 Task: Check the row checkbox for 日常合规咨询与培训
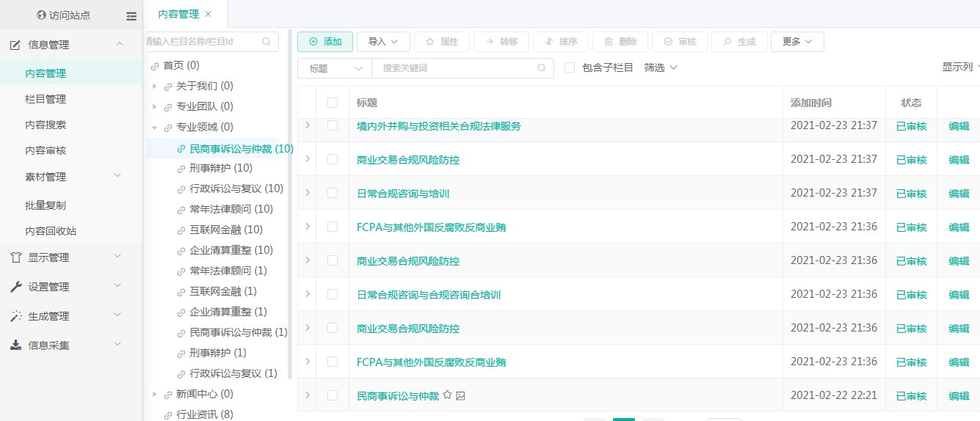coord(333,193)
